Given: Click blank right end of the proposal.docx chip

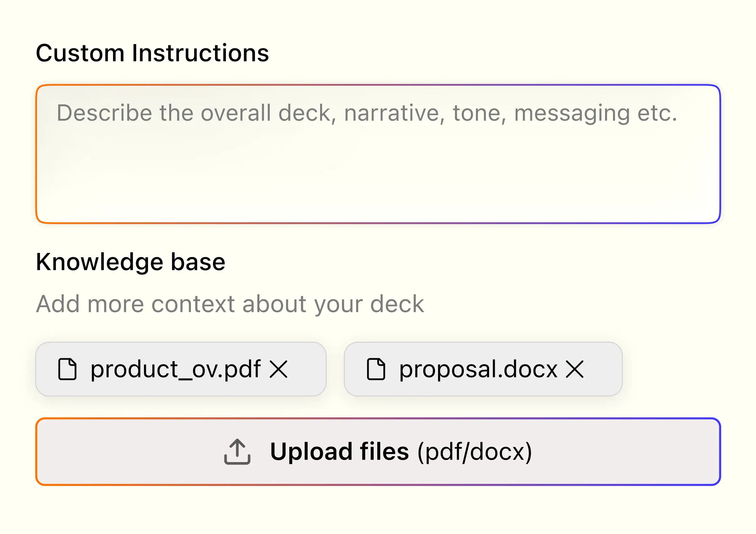Looking at the screenshot, I should [603, 370].
